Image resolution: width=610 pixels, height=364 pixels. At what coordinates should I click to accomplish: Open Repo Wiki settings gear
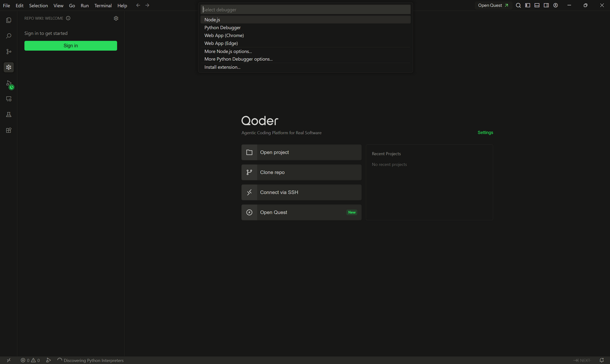pos(116,18)
